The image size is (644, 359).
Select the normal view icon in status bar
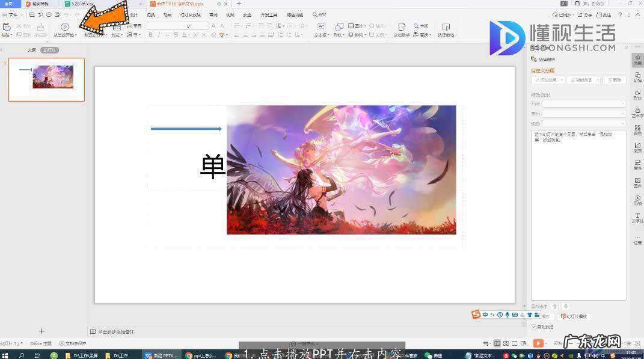[497, 343]
